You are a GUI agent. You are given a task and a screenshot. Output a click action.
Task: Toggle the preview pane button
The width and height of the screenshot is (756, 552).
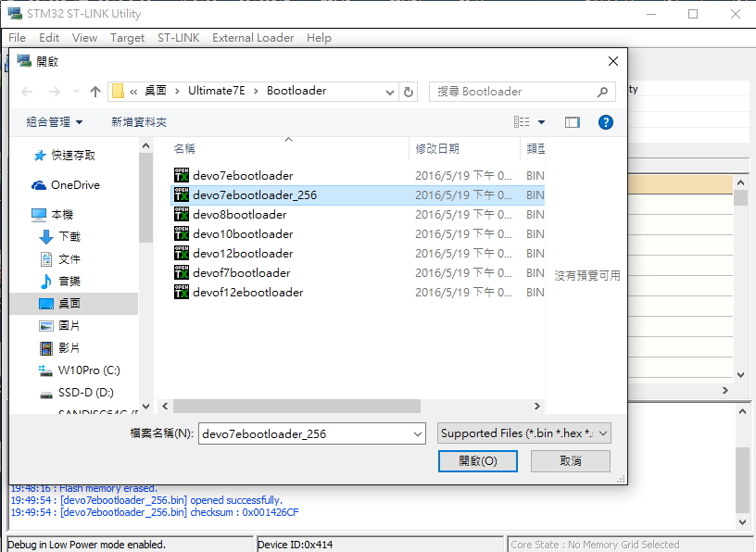click(x=573, y=122)
